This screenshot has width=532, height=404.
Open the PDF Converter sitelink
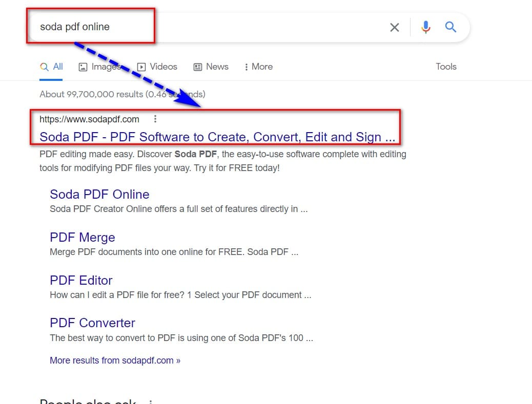pos(92,323)
